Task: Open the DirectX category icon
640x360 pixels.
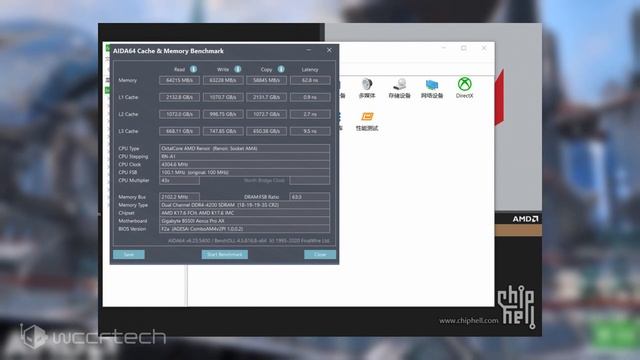Action: click(464, 88)
